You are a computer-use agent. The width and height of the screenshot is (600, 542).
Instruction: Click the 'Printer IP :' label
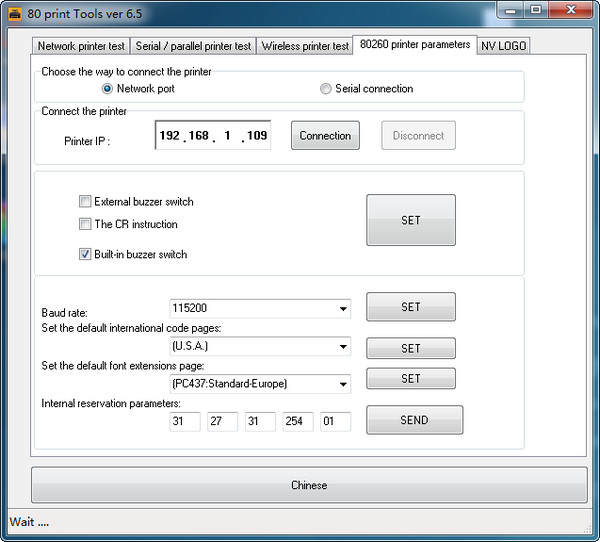pyautogui.click(x=87, y=141)
